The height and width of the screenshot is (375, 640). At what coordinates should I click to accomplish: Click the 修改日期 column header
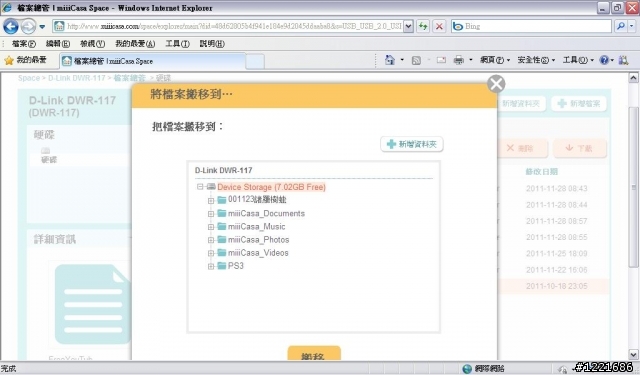point(541,172)
